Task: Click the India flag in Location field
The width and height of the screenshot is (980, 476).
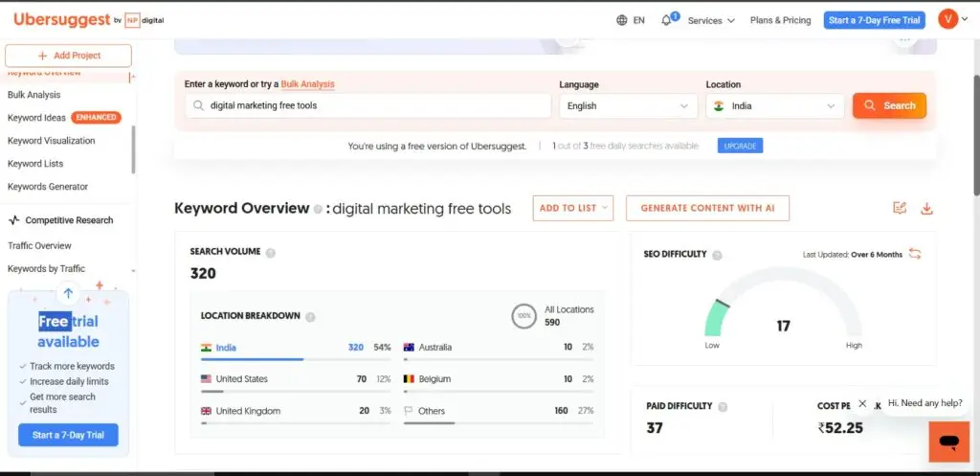Action: pyautogui.click(x=719, y=106)
